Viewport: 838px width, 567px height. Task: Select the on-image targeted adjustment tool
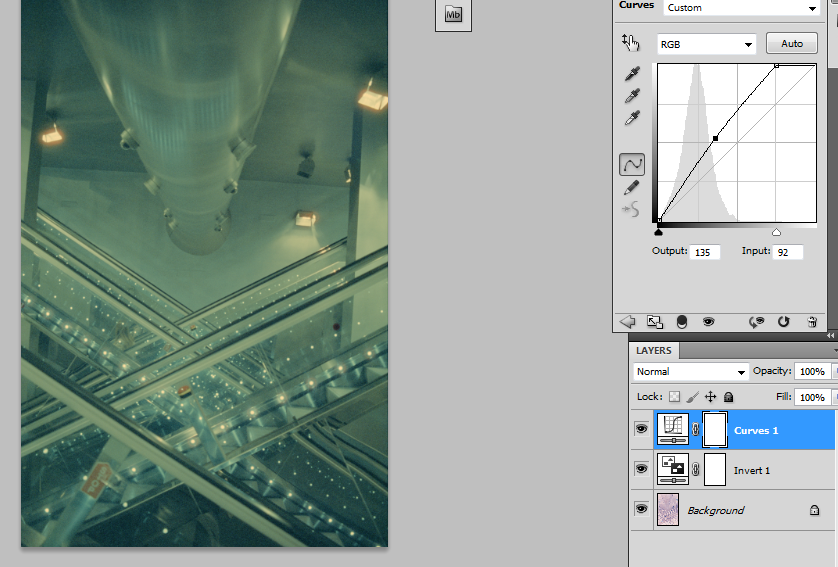(x=630, y=42)
